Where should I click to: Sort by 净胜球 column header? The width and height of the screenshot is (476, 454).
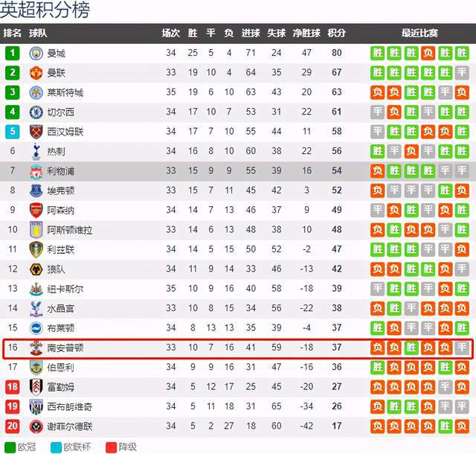pyautogui.click(x=306, y=33)
